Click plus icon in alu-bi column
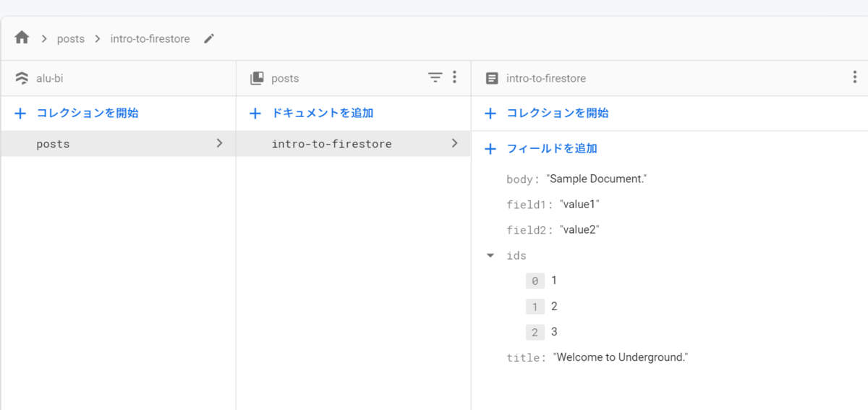The image size is (868, 410). pyautogui.click(x=20, y=114)
